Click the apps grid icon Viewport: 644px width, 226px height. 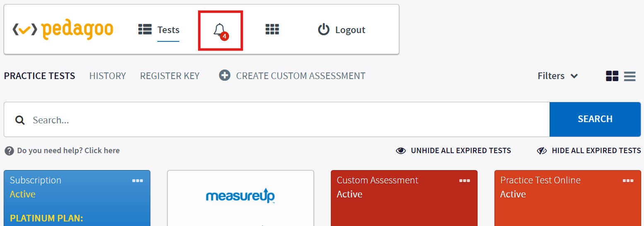click(272, 29)
